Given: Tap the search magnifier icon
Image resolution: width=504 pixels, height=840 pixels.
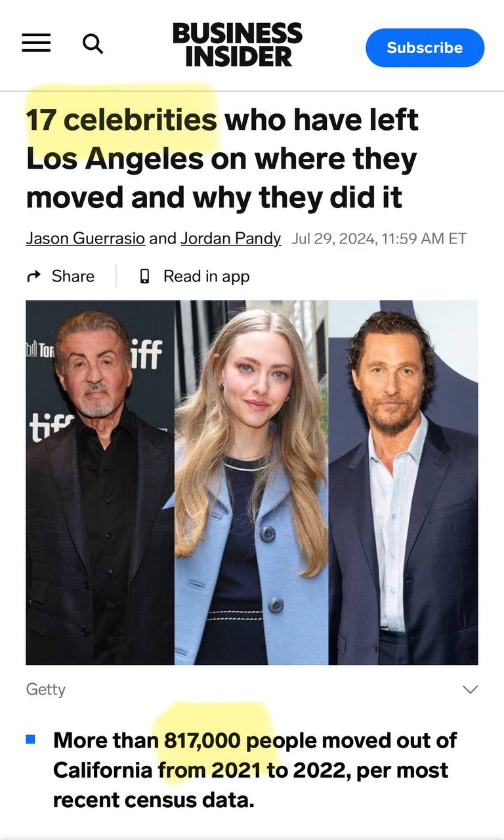Looking at the screenshot, I should click(x=93, y=44).
